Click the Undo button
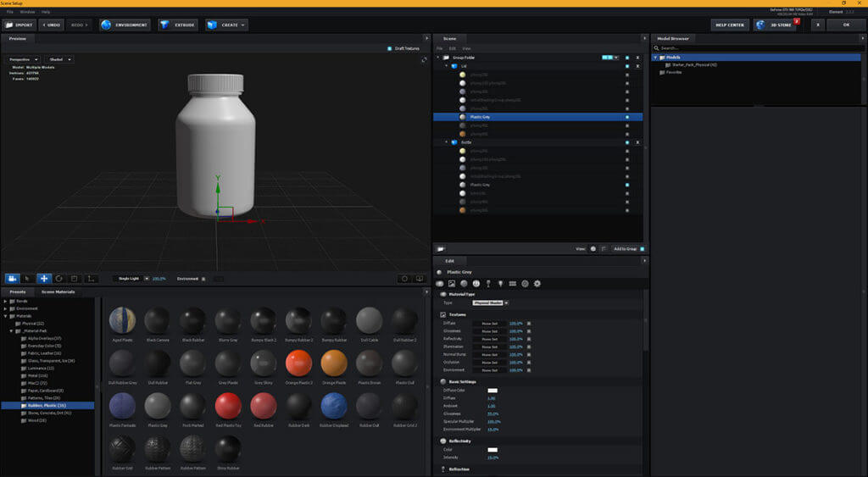This screenshot has height=477, width=868. tap(52, 25)
